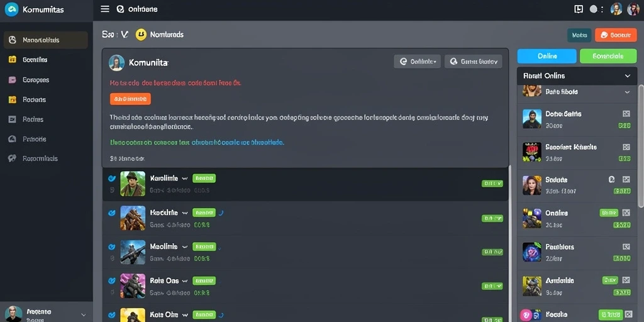The image size is (644, 322).
Task: Open the Karolimte game thumbnail
Action: [x=133, y=184]
